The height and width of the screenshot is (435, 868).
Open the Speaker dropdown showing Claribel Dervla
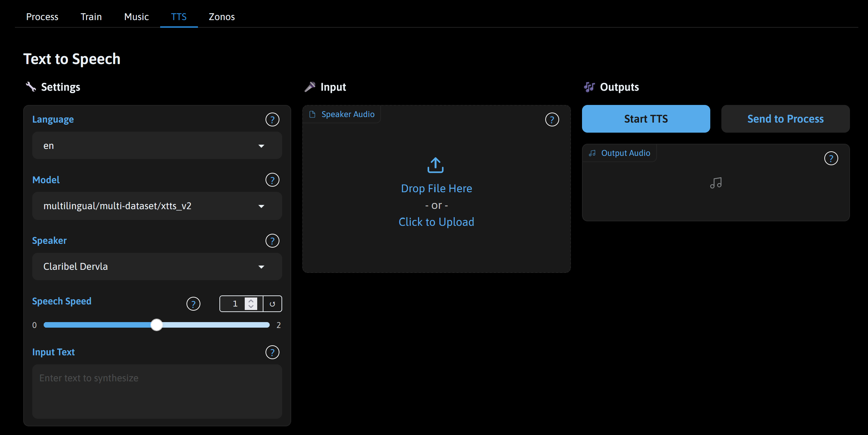point(157,266)
